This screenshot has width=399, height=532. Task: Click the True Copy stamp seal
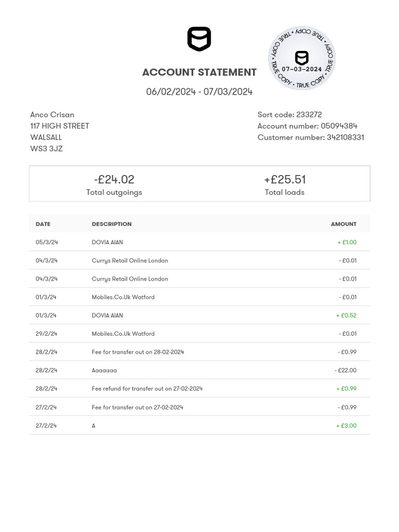coord(302,58)
